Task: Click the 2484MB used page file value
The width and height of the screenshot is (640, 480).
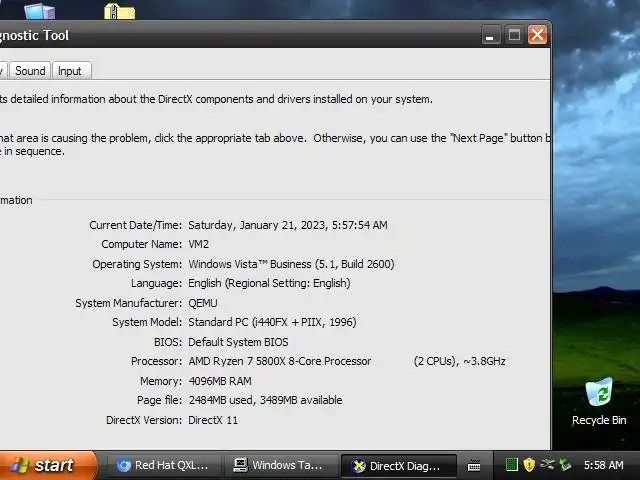Action: [x=265, y=400]
